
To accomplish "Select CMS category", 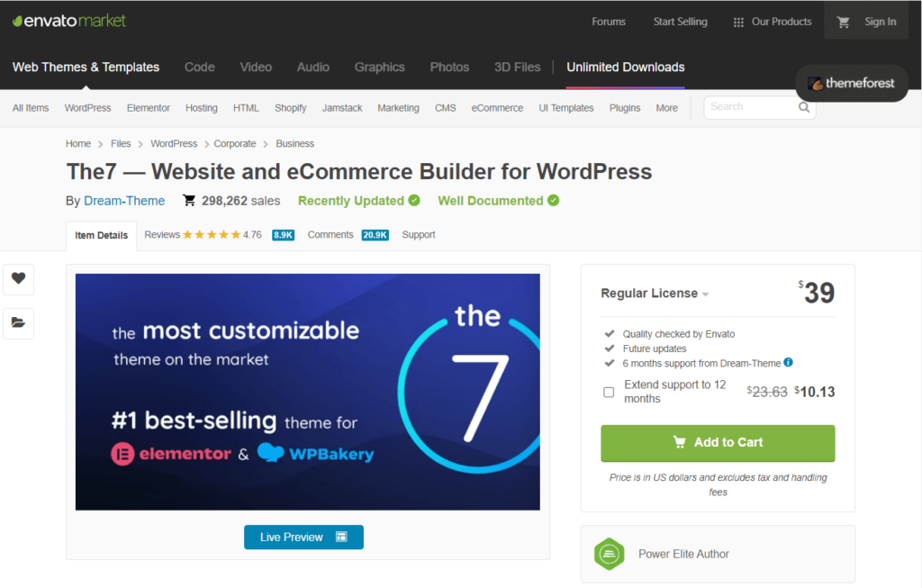I will [445, 108].
